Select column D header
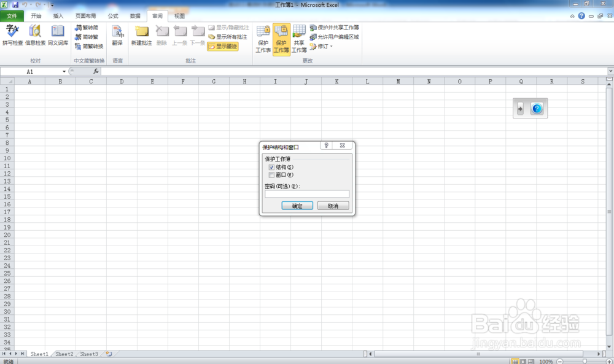Screen dimensions: 614x364 (122, 82)
